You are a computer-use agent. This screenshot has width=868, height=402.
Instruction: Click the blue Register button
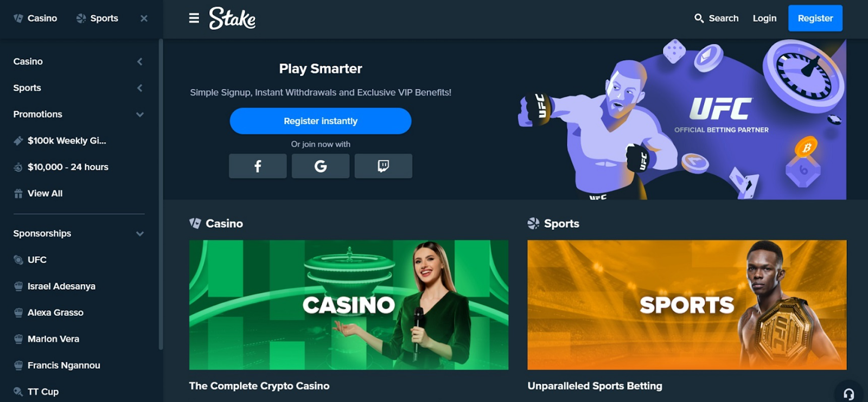point(815,18)
